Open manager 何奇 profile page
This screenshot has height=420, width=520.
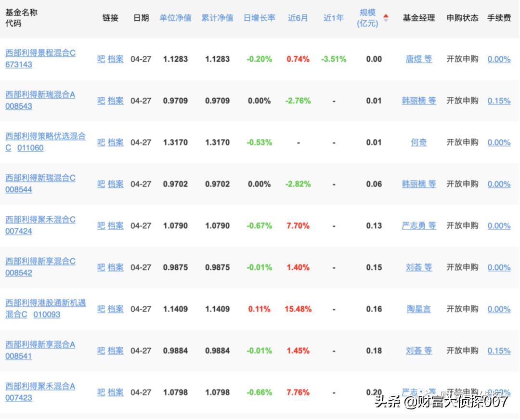click(x=418, y=142)
